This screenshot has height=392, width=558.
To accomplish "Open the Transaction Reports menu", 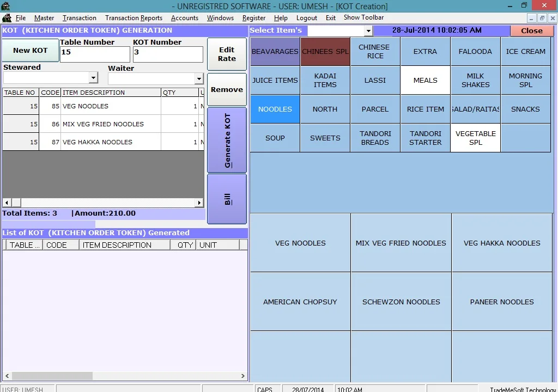I will click(x=134, y=18).
